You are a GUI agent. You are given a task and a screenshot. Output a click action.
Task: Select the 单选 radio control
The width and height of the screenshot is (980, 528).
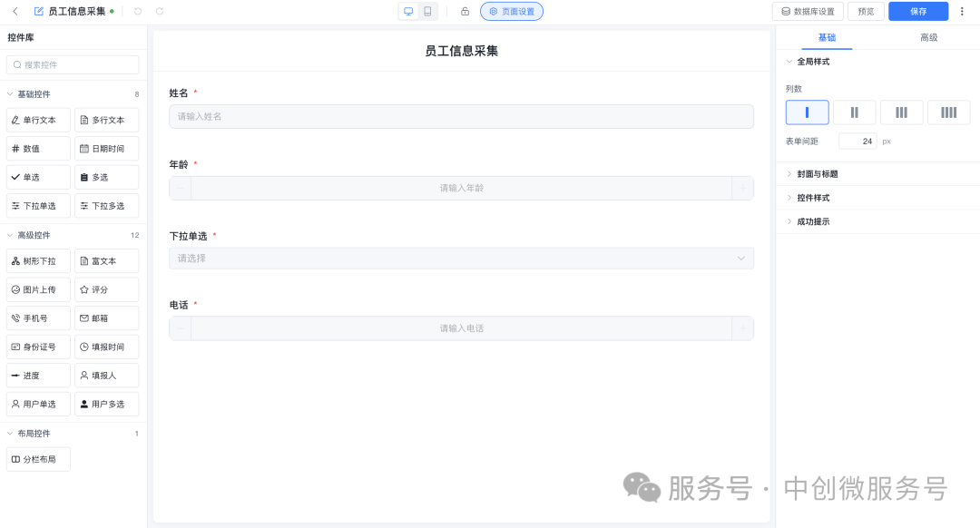38,178
